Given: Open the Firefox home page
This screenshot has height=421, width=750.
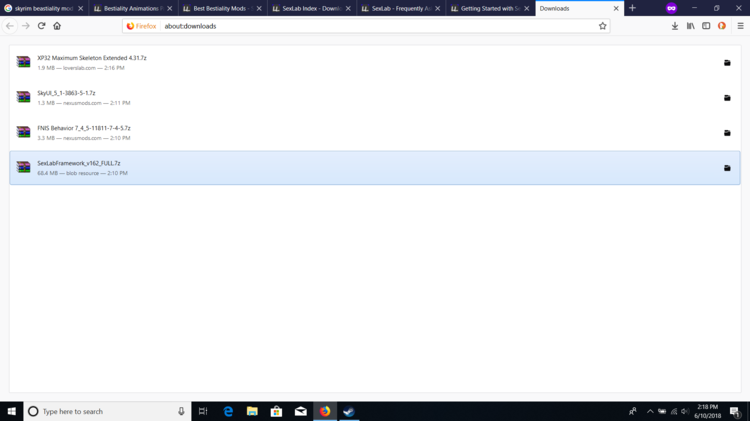Looking at the screenshot, I should pyautogui.click(x=57, y=26).
